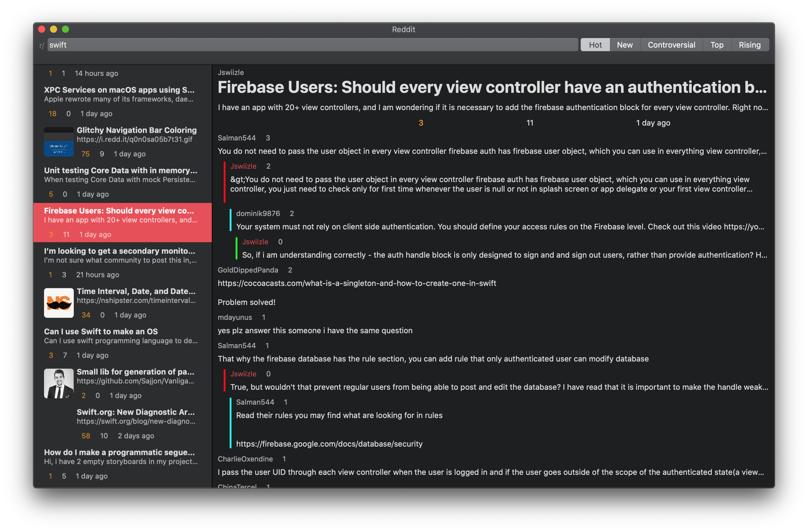Open the Glitchy Navigation Bar Coloring thumbnail
The height and width of the screenshot is (532, 808).
pyautogui.click(x=59, y=142)
